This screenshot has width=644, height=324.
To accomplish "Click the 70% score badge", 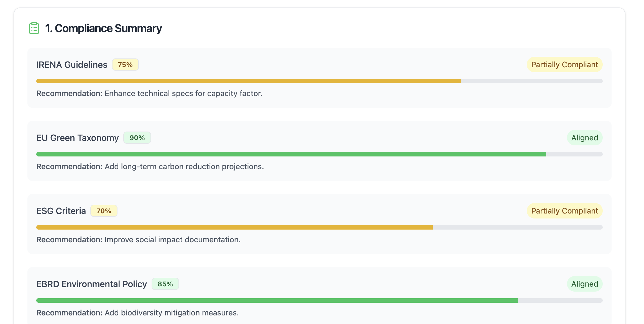I will pos(104,211).
